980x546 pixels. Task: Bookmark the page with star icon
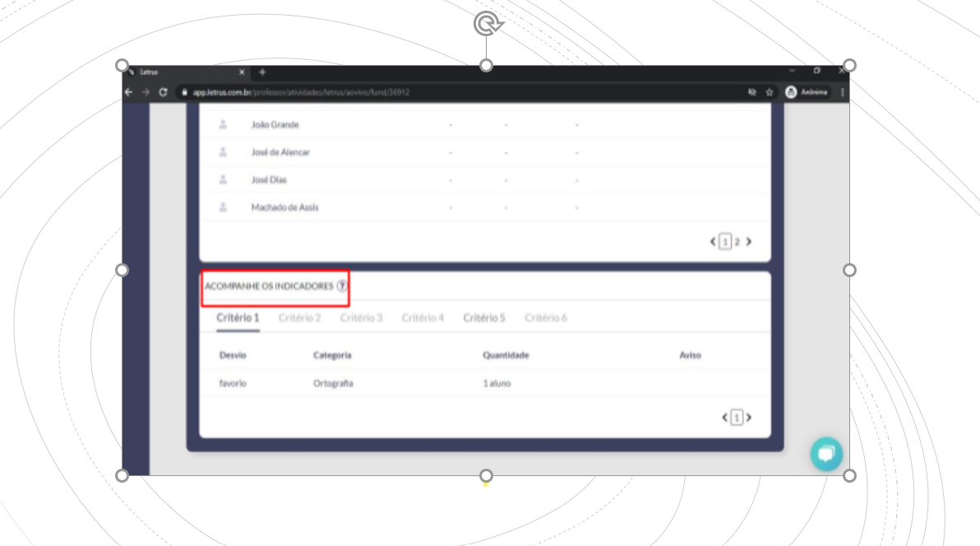770,92
